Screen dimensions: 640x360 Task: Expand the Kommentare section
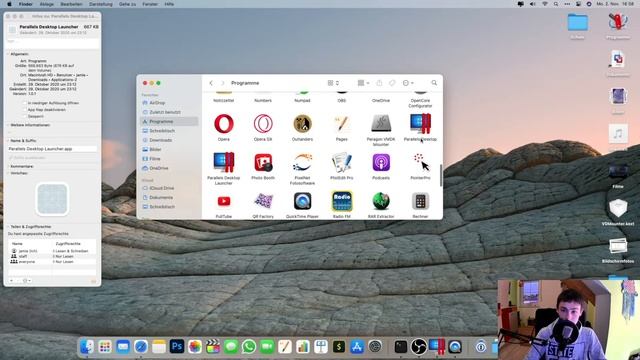point(8,167)
